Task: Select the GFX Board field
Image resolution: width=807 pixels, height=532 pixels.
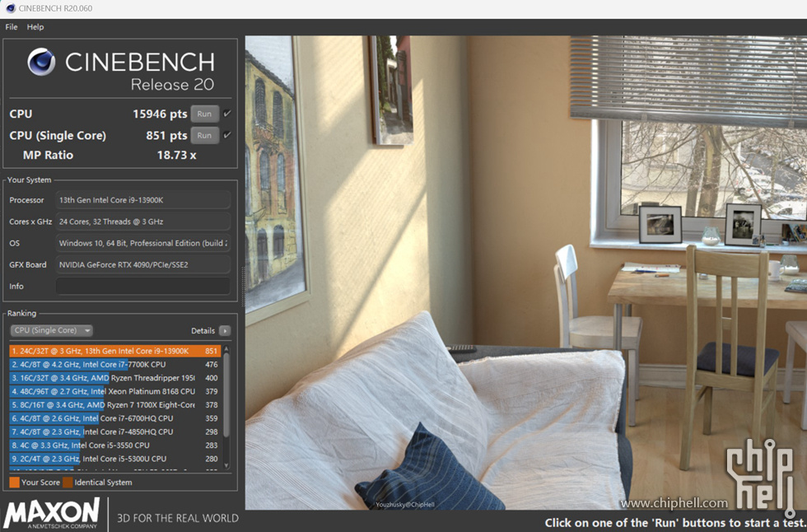Action: pos(142,265)
